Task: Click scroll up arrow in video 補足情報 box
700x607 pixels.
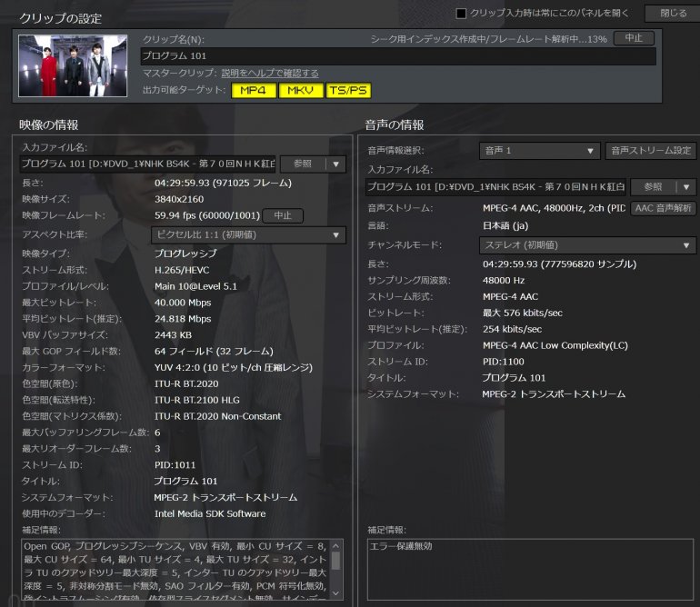Action: 336,546
